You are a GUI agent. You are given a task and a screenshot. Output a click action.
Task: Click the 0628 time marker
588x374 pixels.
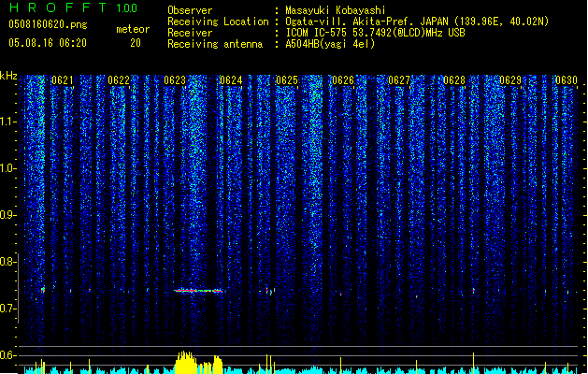tap(454, 80)
